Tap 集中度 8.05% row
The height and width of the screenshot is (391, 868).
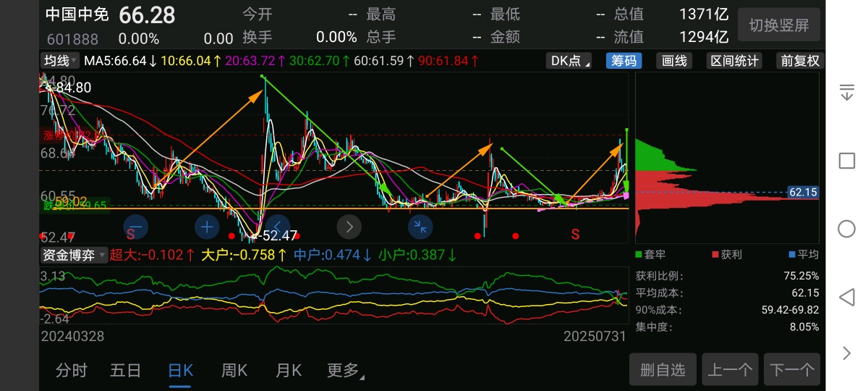(x=727, y=327)
